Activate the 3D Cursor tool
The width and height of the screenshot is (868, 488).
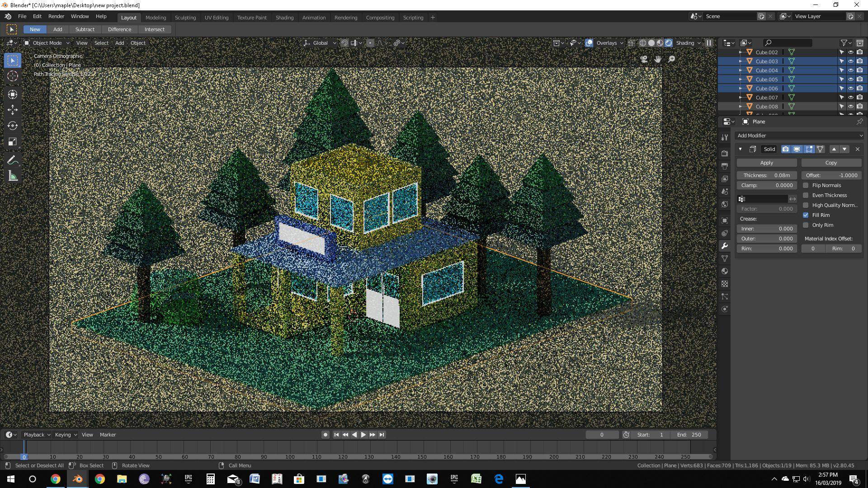click(13, 76)
